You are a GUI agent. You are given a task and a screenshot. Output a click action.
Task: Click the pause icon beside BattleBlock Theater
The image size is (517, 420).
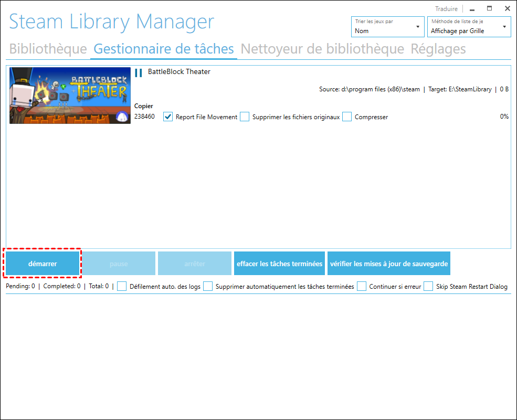tap(139, 73)
